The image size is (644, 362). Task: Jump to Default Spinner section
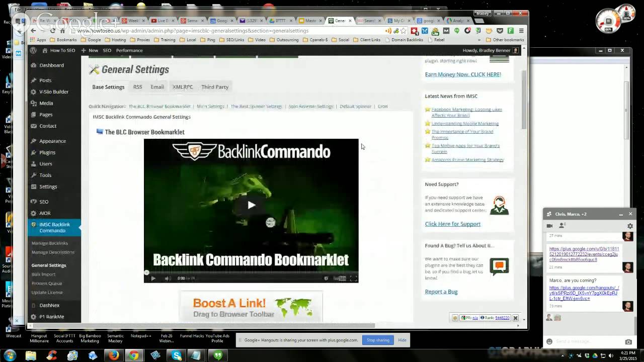pyautogui.click(x=355, y=107)
